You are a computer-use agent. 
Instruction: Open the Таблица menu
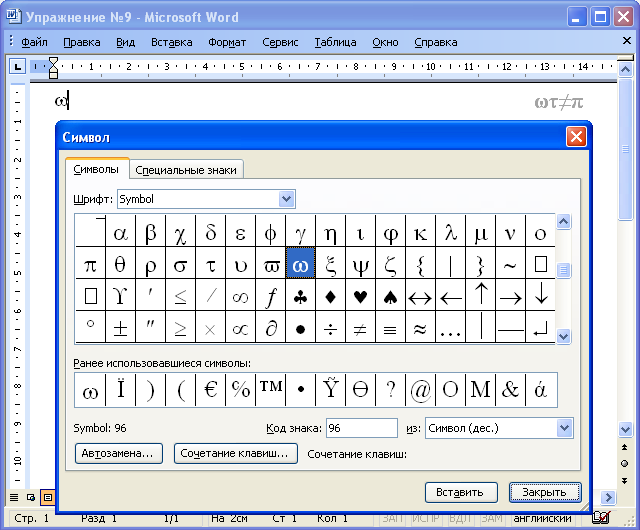(335, 42)
